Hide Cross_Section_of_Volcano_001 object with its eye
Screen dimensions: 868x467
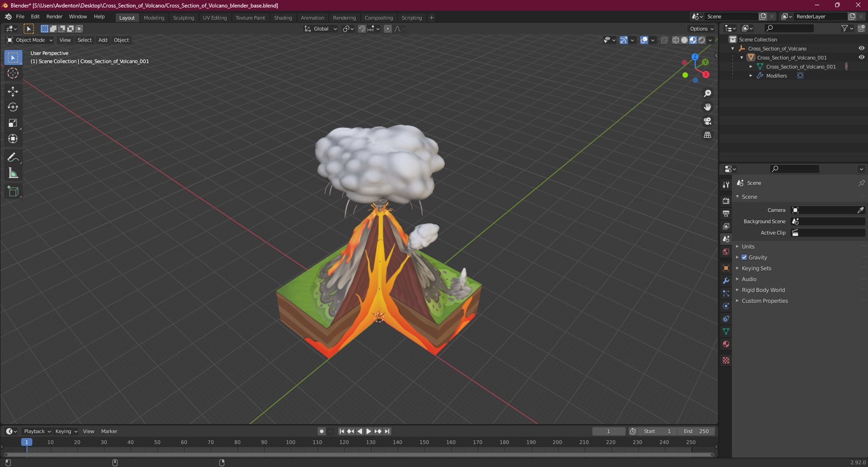861,57
